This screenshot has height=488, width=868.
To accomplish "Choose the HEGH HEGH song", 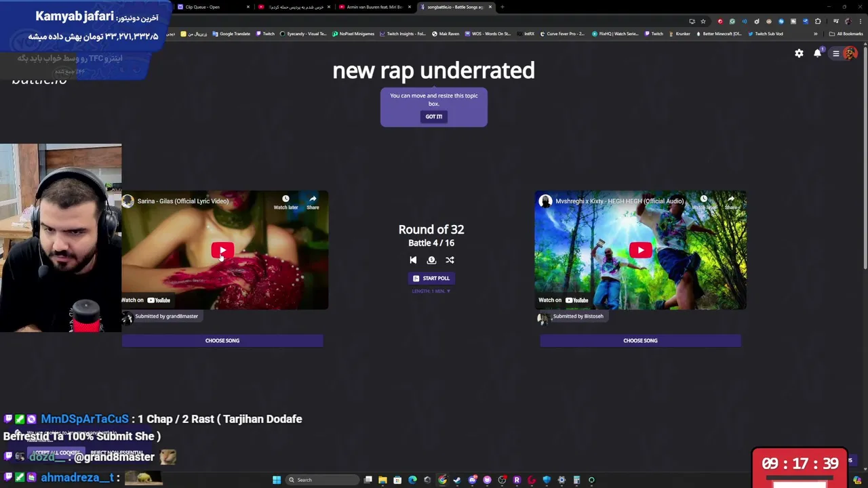I will [x=640, y=340].
